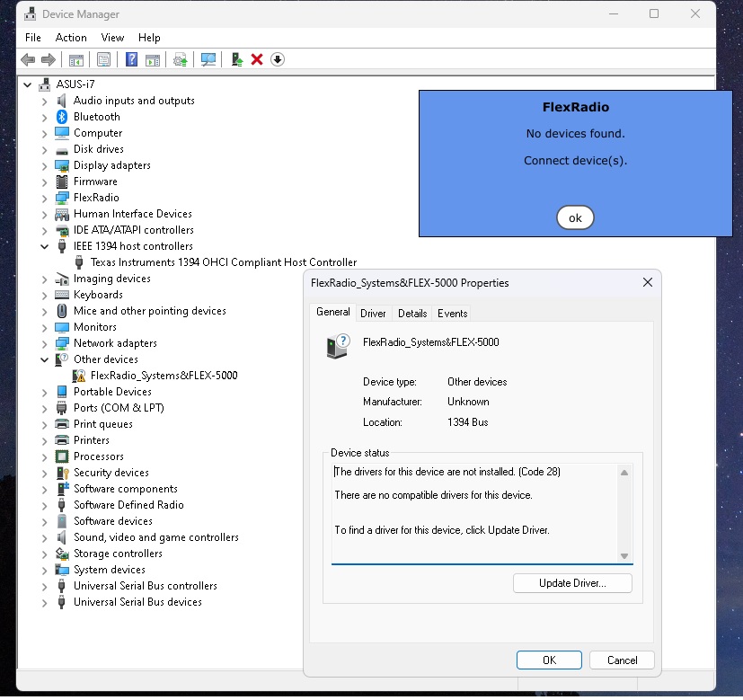Expand Network adapters
The image size is (743, 700).
[x=44, y=343]
